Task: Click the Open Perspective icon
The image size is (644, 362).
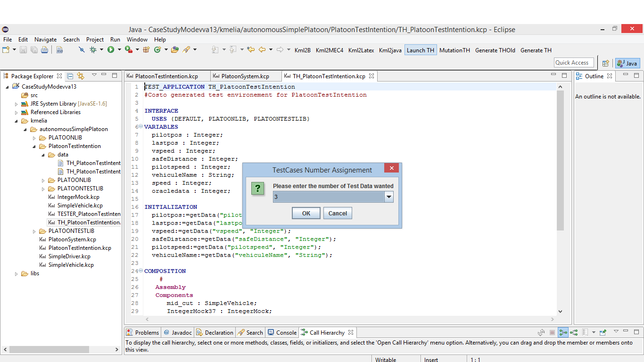Action: [x=606, y=63]
